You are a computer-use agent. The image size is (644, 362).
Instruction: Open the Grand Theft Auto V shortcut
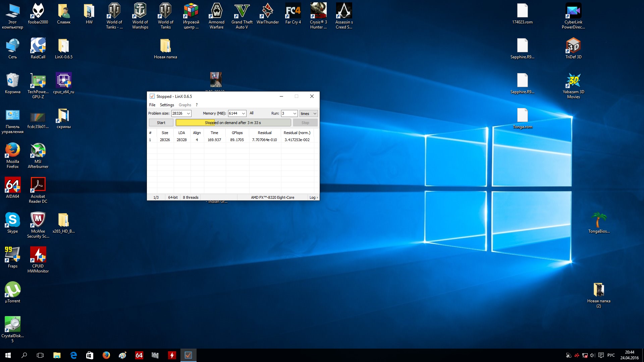pyautogui.click(x=242, y=12)
